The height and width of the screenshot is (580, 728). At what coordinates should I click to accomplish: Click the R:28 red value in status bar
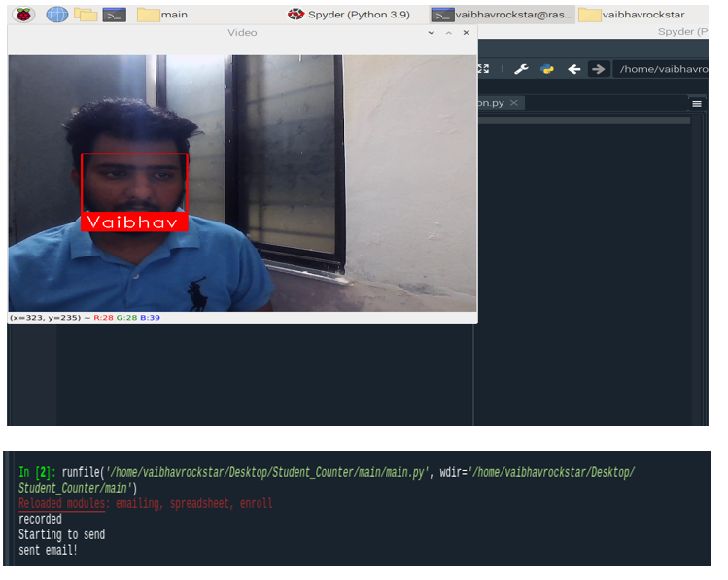(104, 318)
